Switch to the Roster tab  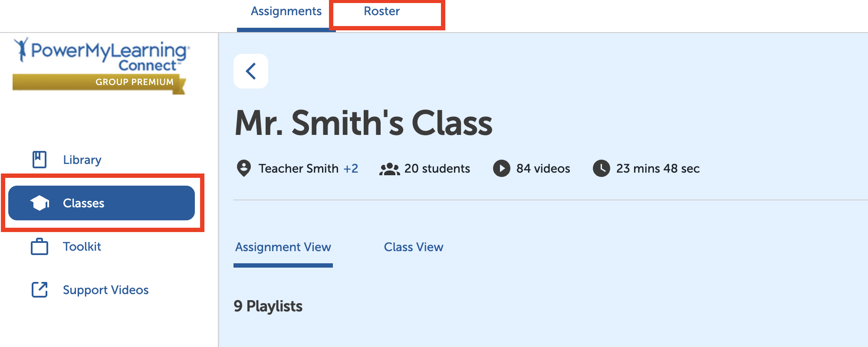[382, 11]
